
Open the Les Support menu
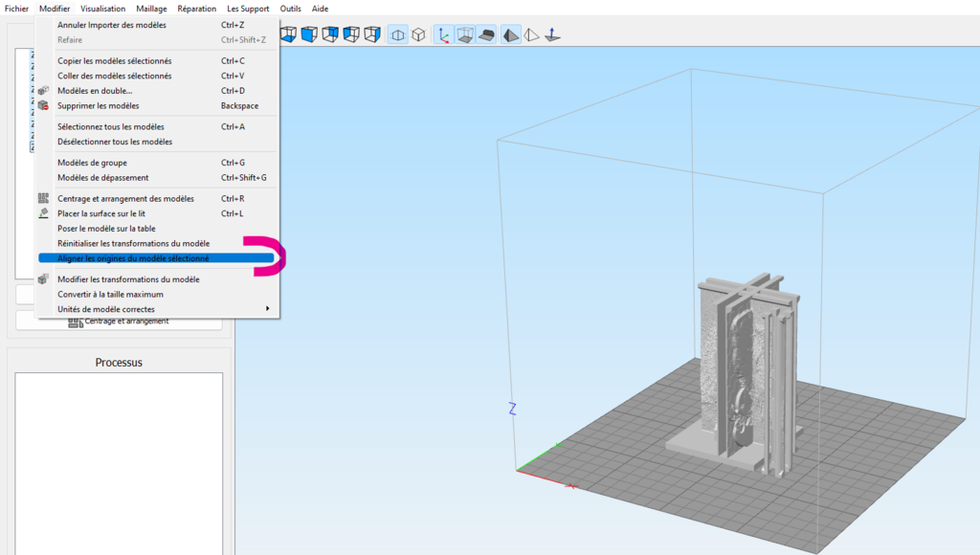[248, 9]
